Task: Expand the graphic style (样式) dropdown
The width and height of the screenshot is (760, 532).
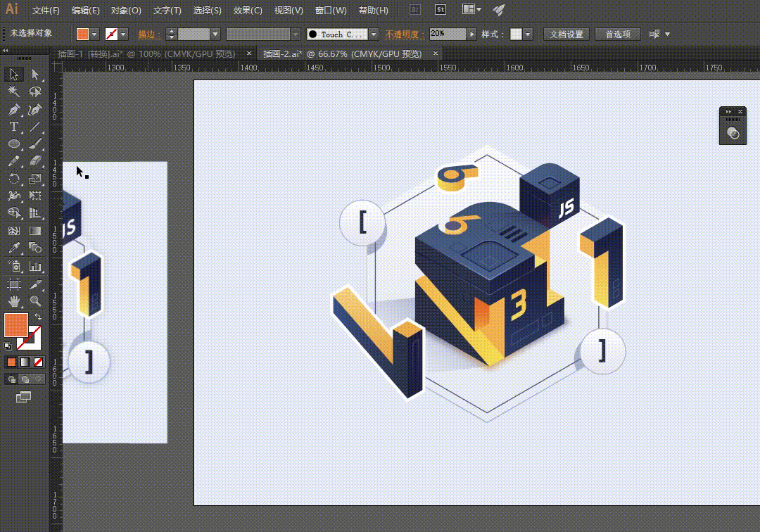Action: click(528, 34)
